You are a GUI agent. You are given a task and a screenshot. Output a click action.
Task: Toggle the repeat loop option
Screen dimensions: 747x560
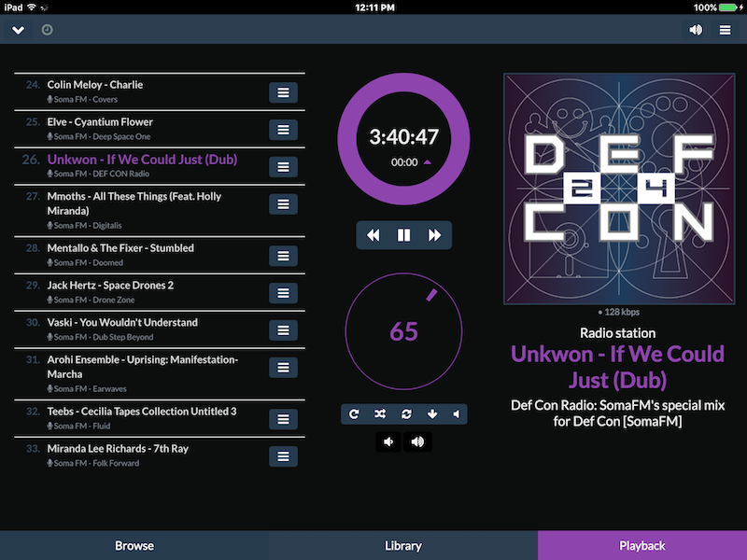pyautogui.click(x=406, y=414)
